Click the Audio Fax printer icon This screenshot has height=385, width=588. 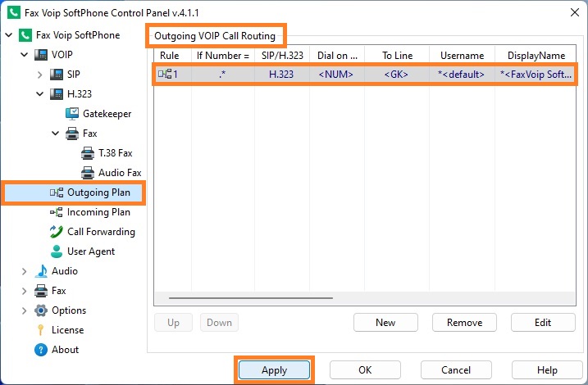88,173
